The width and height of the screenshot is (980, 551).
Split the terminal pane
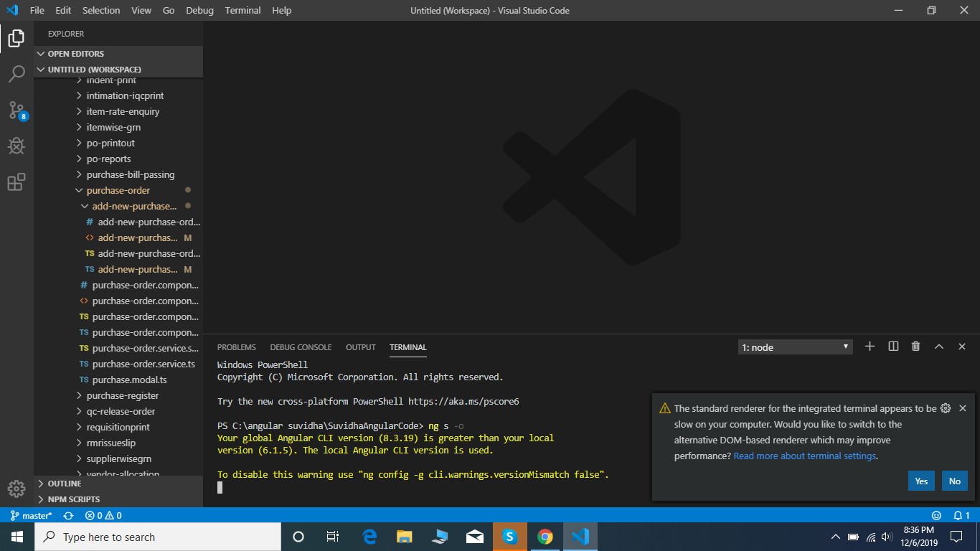coord(893,347)
